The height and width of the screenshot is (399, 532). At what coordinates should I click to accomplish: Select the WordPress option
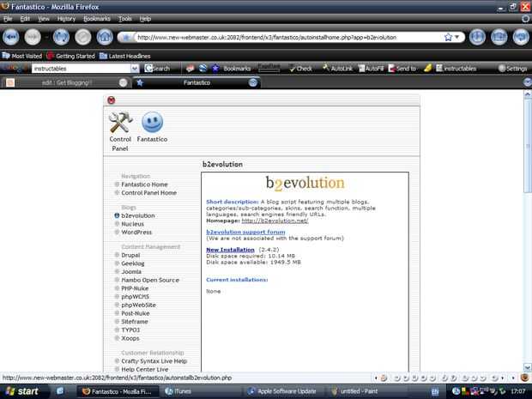click(136, 232)
